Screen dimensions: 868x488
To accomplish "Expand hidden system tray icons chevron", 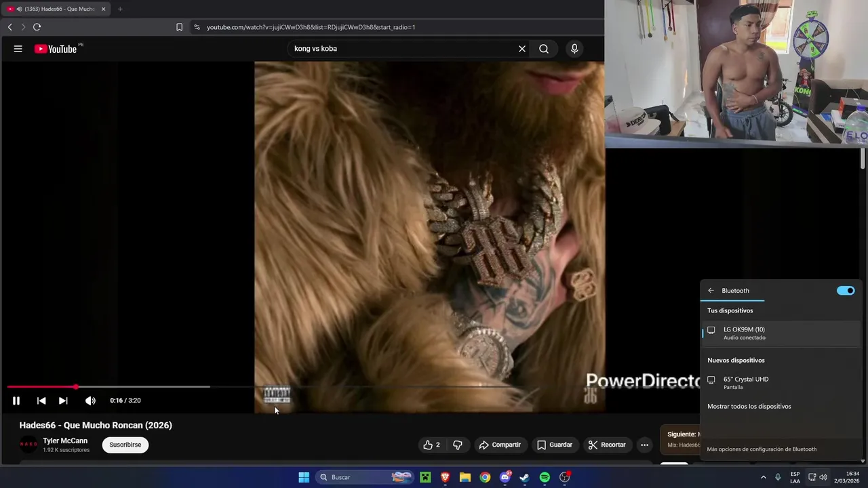I will pos(764,477).
